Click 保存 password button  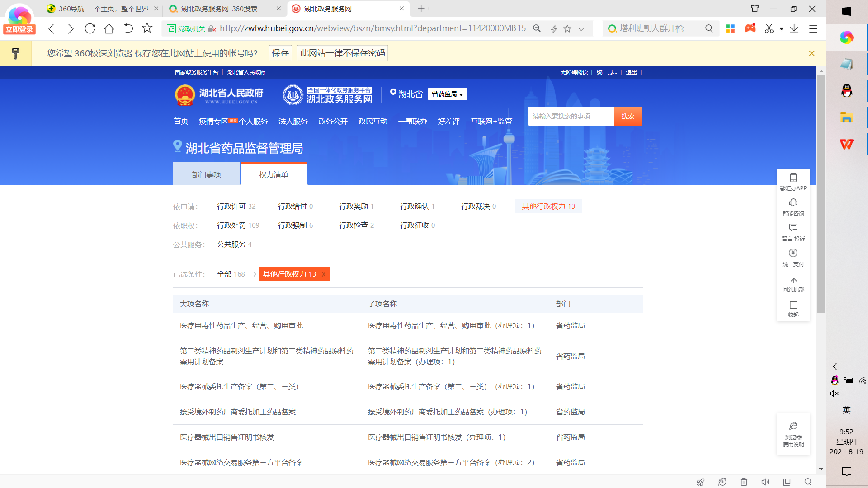[x=280, y=53]
